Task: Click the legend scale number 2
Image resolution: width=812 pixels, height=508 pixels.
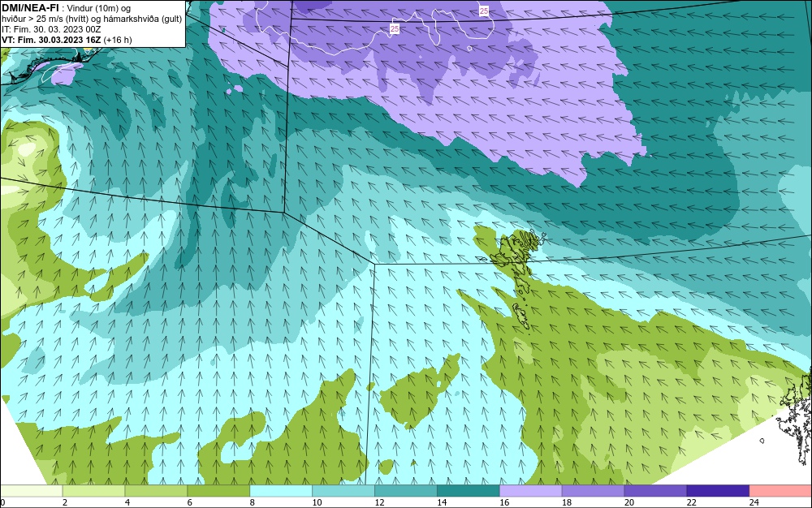Action: pos(65,502)
